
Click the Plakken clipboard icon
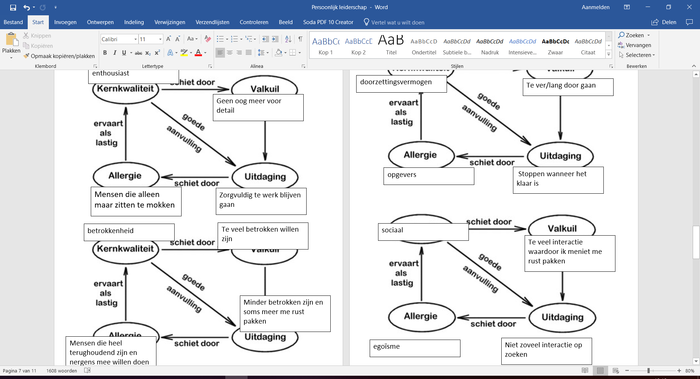coord(11,40)
